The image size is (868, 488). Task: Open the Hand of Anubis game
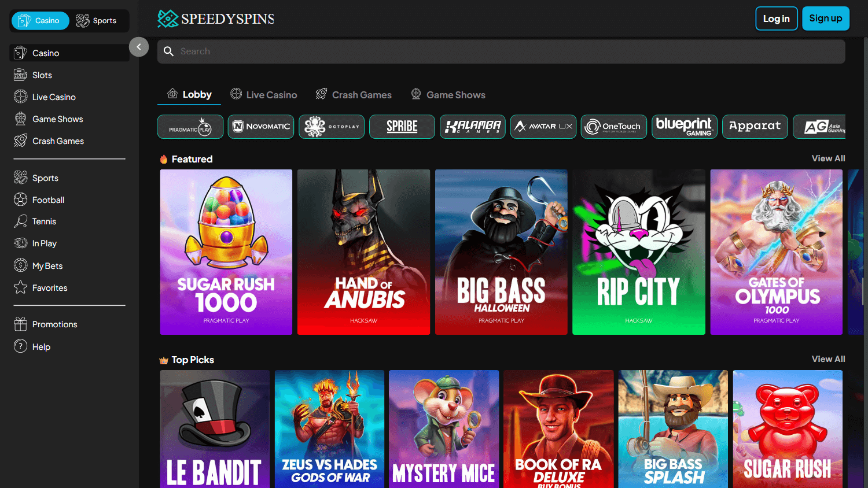point(363,252)
